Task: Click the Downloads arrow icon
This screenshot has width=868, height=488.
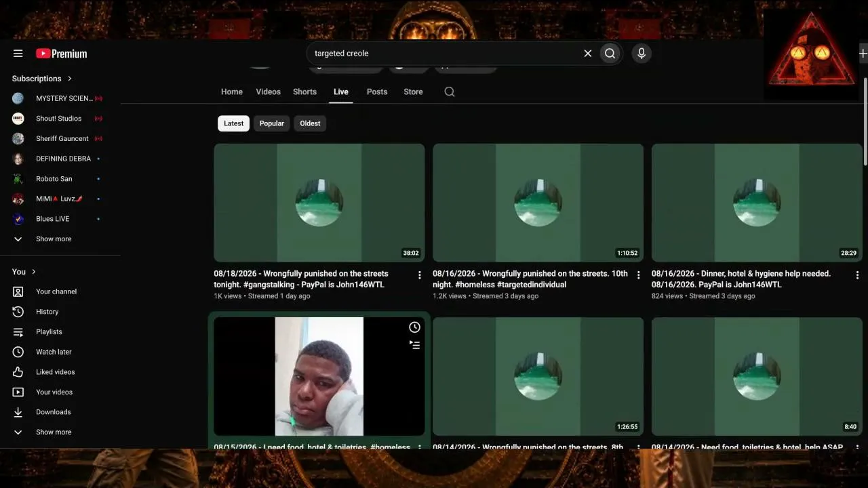Action: coord(18,412)
